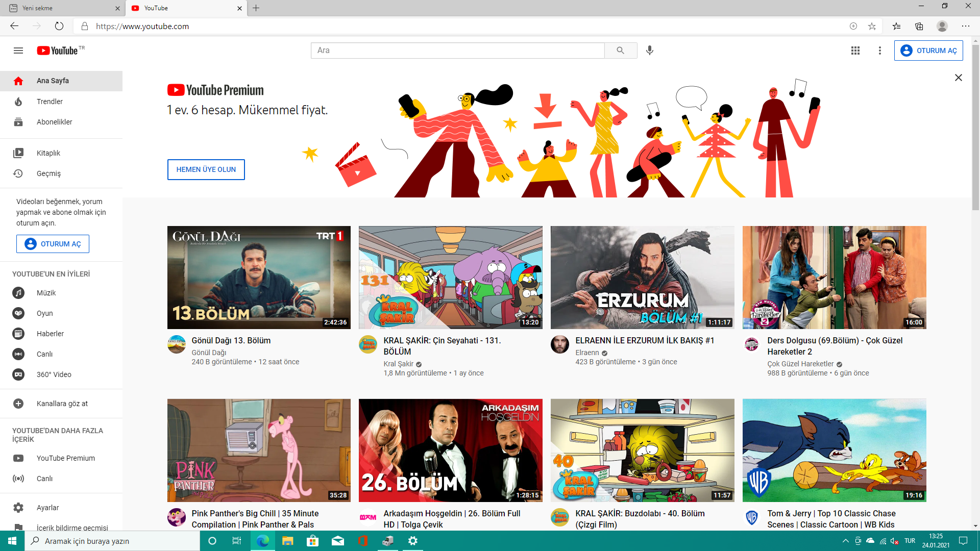Click the search magnifier button

point(620,51)
